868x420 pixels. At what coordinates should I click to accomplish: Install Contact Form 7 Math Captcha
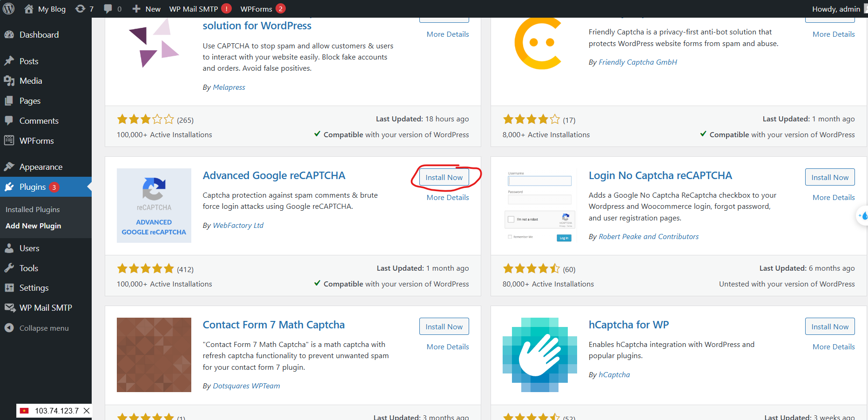444,327
